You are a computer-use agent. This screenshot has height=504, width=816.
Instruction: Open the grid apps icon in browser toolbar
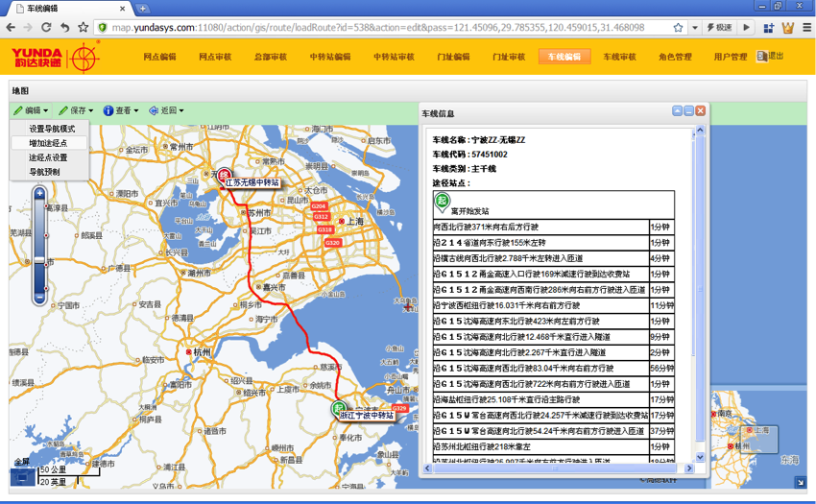769,28
